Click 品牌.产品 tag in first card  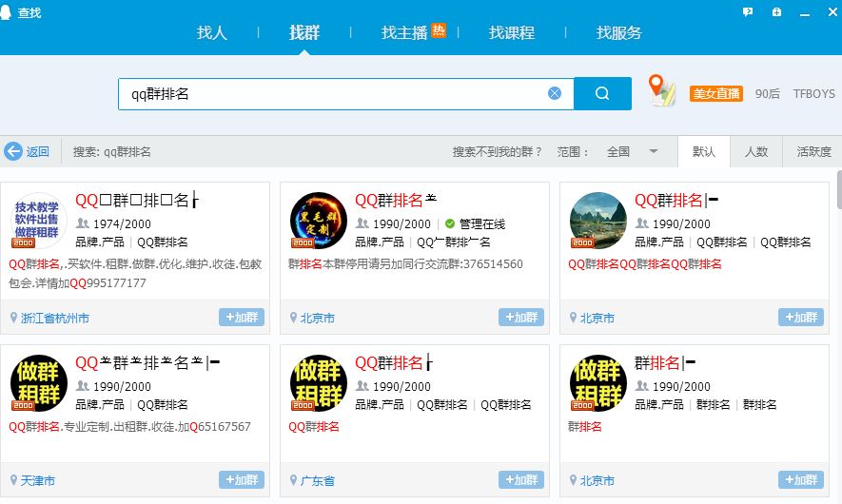[99, 242]
